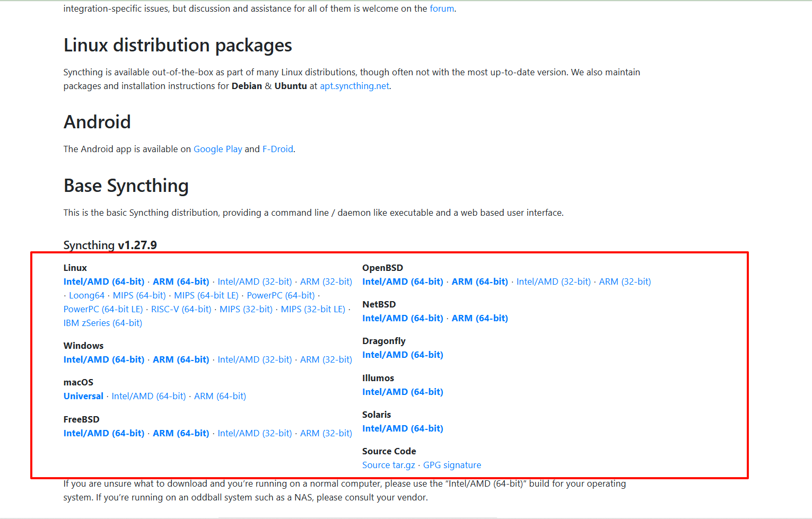The width and height of the screenshot is (812, 519).
Task: Follow the F-Droid link
Action: click(278, 149)
